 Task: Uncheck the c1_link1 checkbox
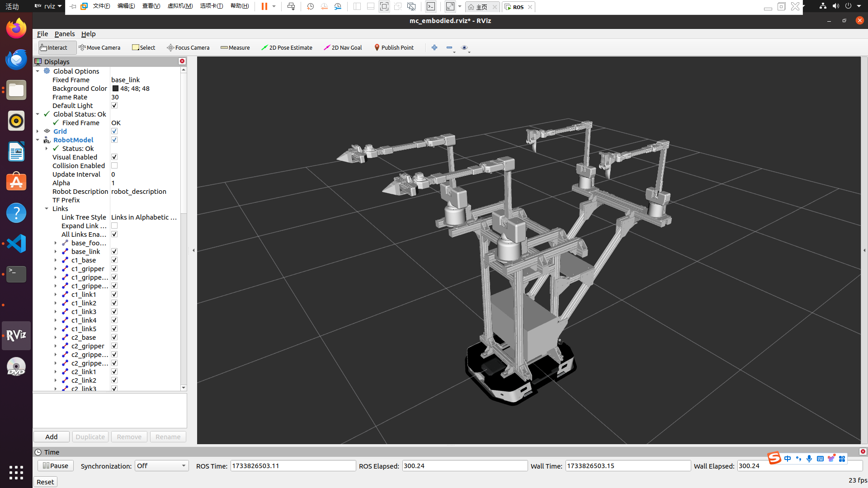tap(114, 294)
